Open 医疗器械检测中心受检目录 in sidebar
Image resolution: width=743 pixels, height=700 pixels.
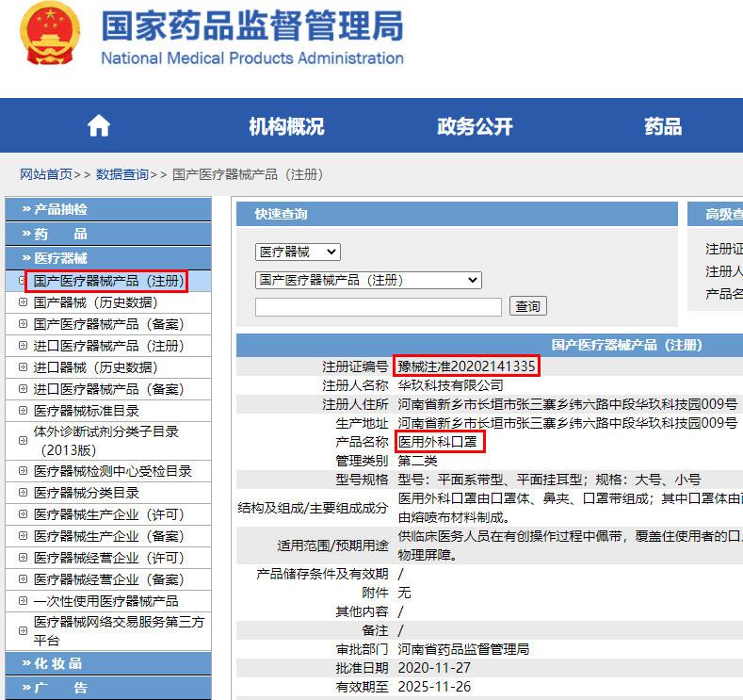113,471
